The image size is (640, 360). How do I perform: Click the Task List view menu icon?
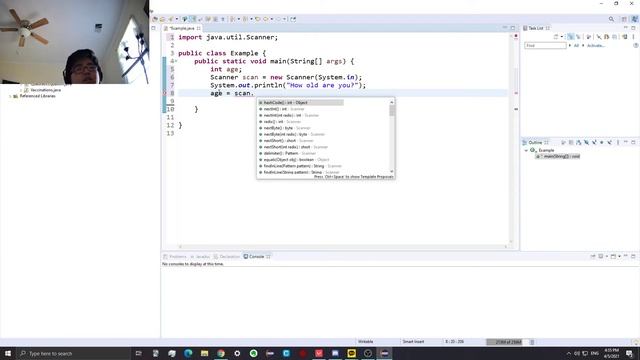pos(633,37)
